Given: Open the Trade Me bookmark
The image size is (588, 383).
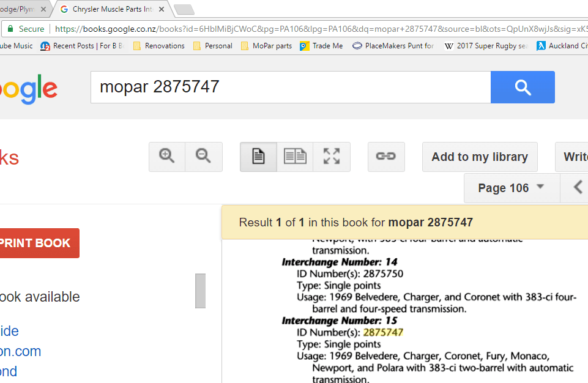Looking at the screenshot, I should pos(321,46).
